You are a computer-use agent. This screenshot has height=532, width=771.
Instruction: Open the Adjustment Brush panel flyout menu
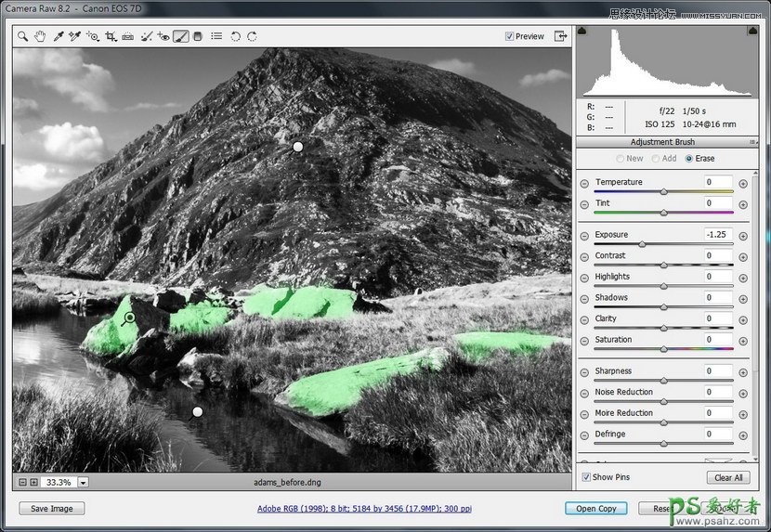click(x=753, y=142)
